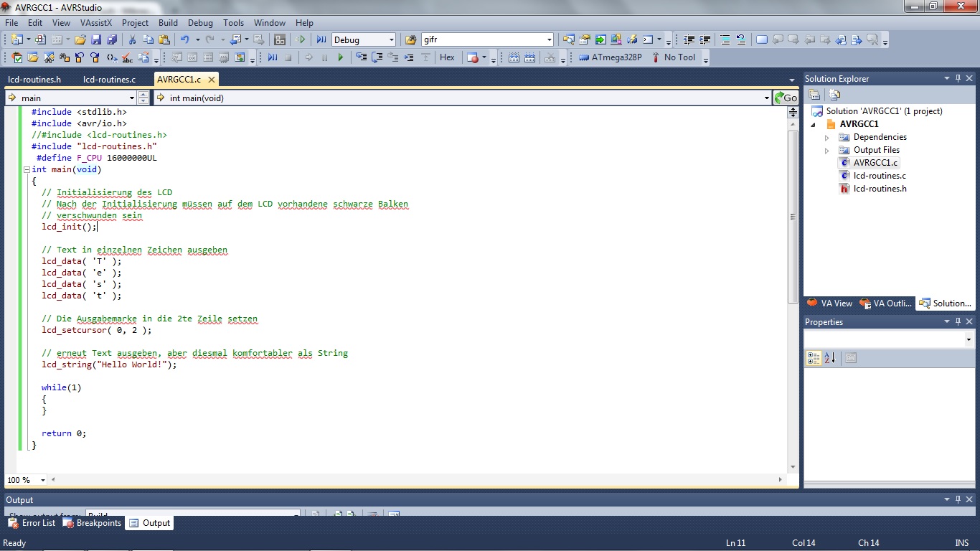980x551 pixels.
Task: Toggle Hex display button
Action: pyautogui.click(x=447, y=57)
